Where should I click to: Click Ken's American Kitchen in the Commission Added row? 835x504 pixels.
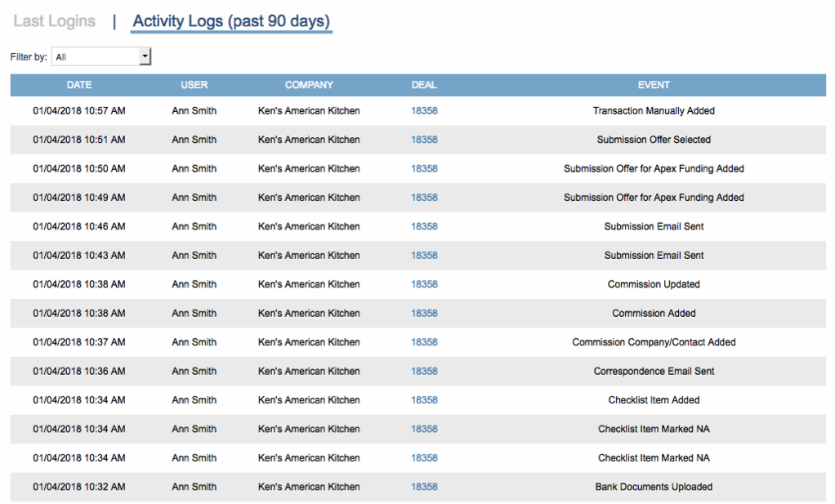309,314
